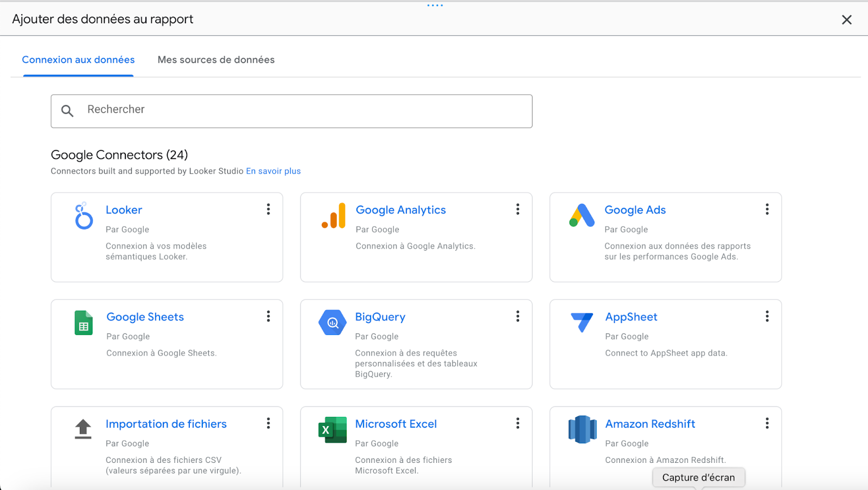Image resolution: width=868 pixels, height=490 pixels.
Task: Pick the Google Sheets connector title
Action: [145, 317]
